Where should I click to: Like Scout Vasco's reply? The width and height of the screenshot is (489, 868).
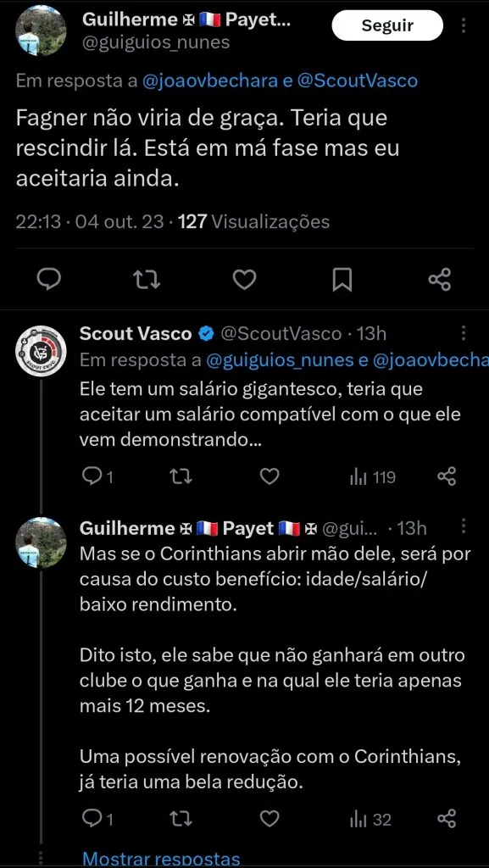pyautogui.click(x=269, y=476)
